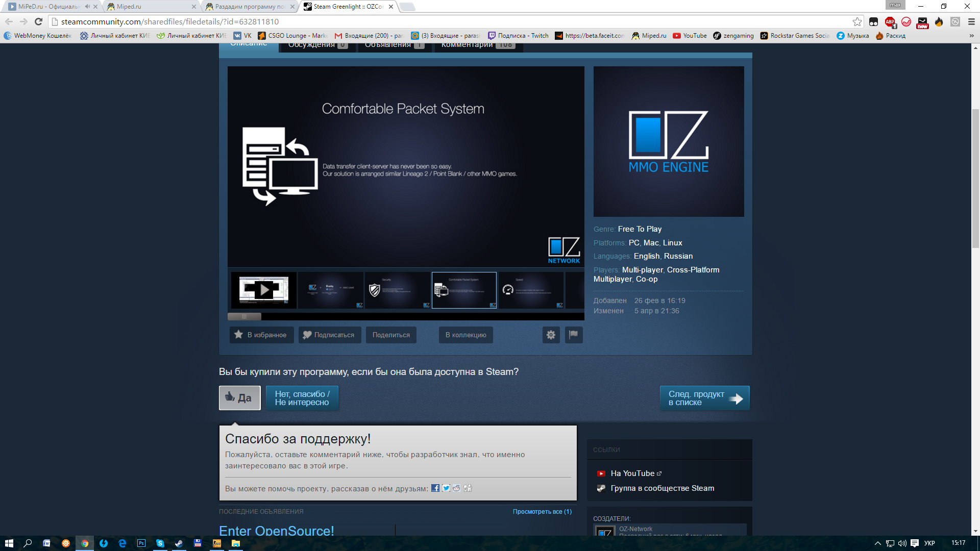Click the Поделиться share button
The image size is (980, 551).
[x=391, y=335]
